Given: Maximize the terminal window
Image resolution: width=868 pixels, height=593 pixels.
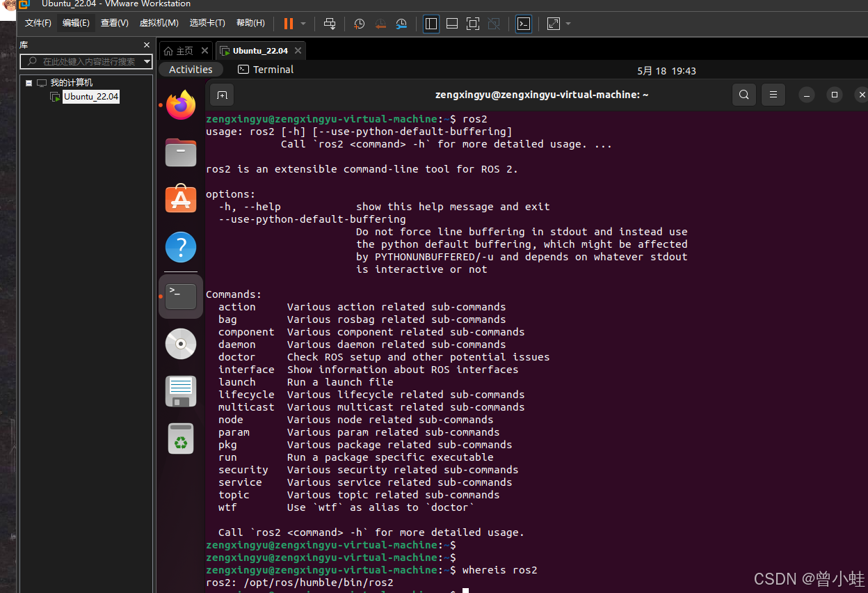Looking at the screenshot, I should click(x=835, y=95).
